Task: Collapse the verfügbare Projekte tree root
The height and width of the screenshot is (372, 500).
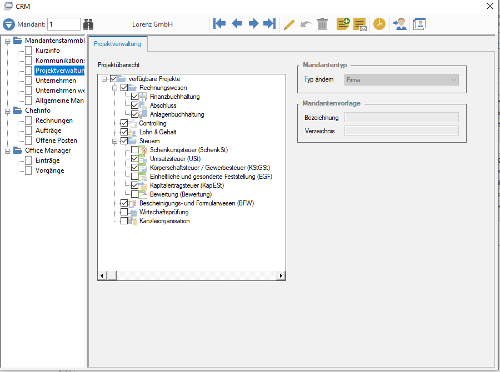Action: [104, 79]
